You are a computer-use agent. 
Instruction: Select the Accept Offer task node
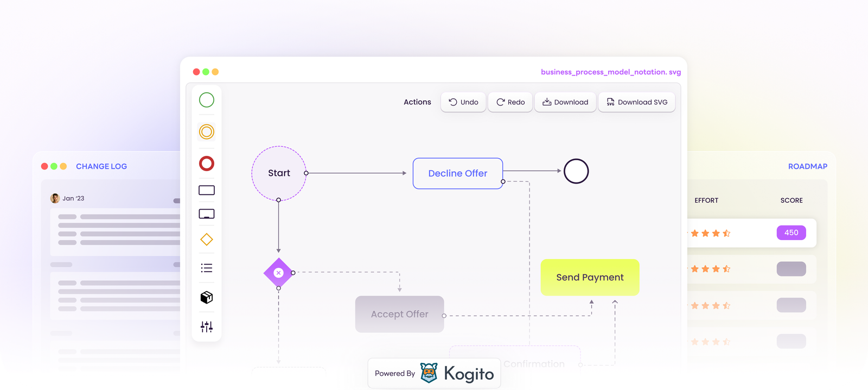[x=399, y=314]
